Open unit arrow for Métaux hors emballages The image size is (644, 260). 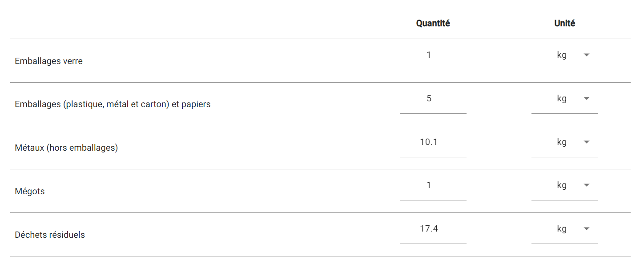586,142
